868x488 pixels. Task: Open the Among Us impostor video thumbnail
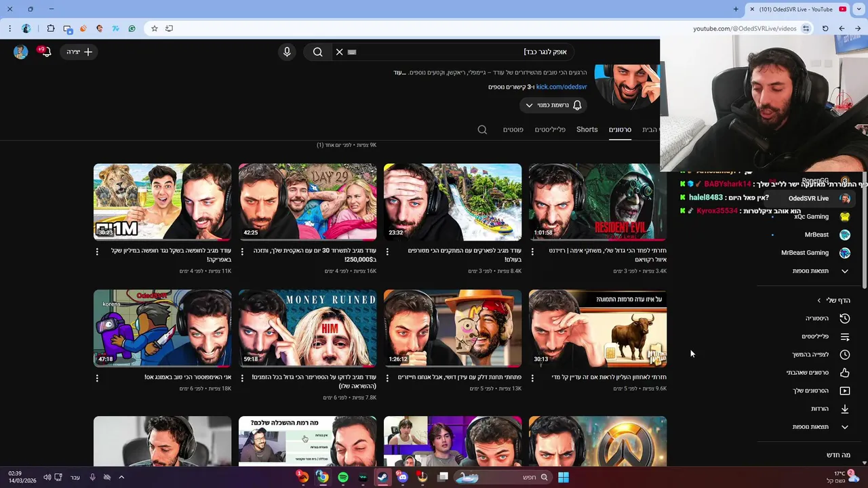click(162, 328)
